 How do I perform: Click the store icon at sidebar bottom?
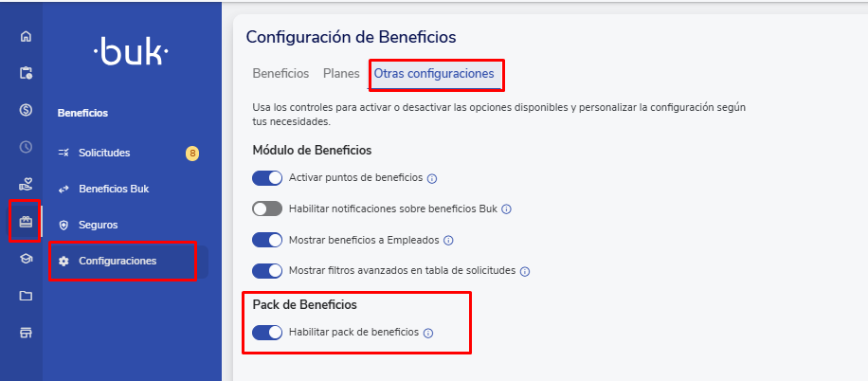tap(26, 333)
